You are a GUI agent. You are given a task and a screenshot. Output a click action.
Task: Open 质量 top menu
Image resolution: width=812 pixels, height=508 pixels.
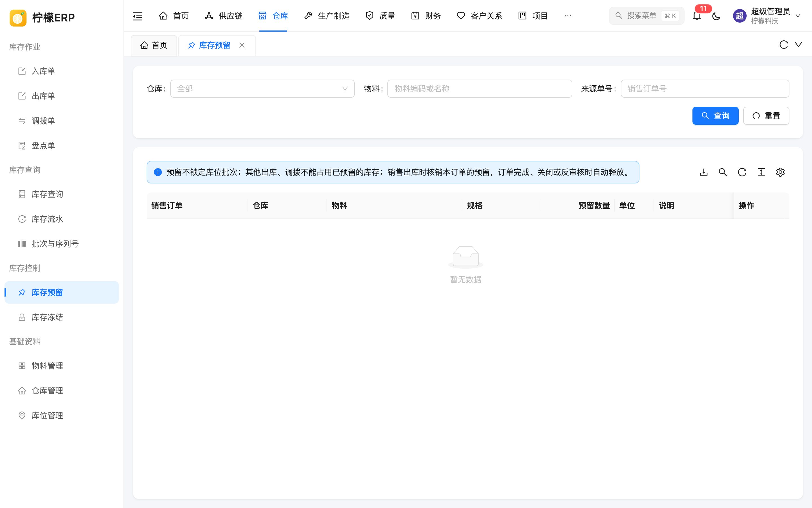[x=380, y=16]
